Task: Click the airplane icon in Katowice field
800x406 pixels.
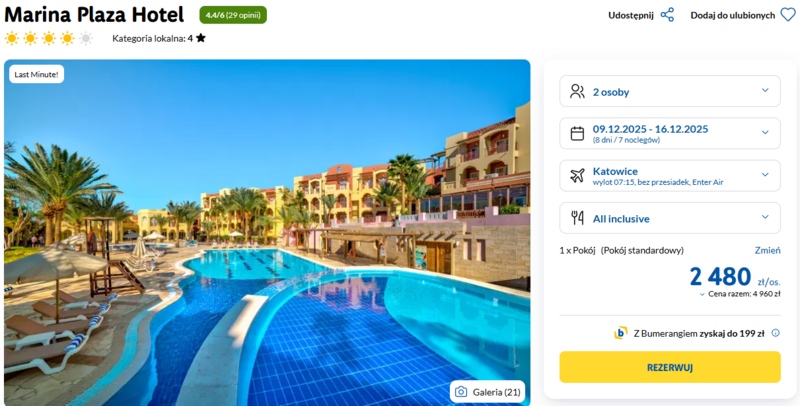Action: [x=577, y=175]
